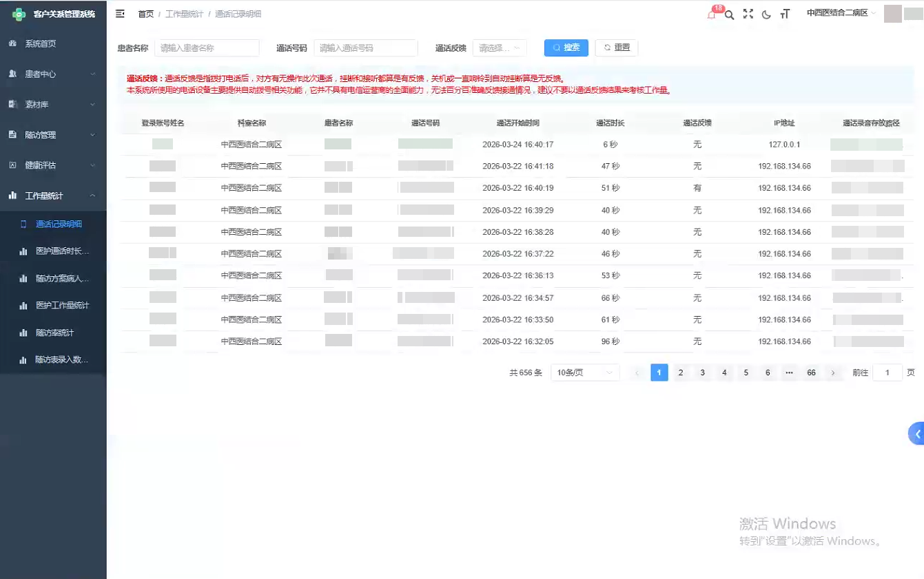Switch to dark mode moon icon
Image resolution: width=924 pixels, height=579 pixels.
click(x=766, y=14)
